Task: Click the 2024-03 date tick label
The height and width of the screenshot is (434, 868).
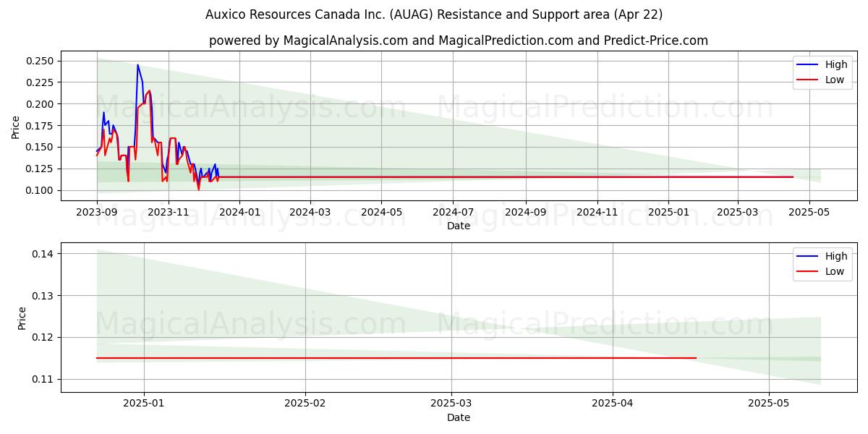Action: 310,211
